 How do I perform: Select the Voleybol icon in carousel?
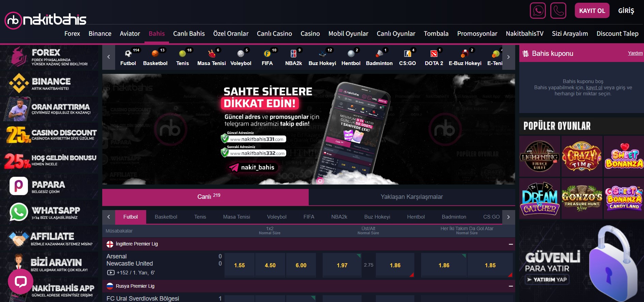point(241,53)
